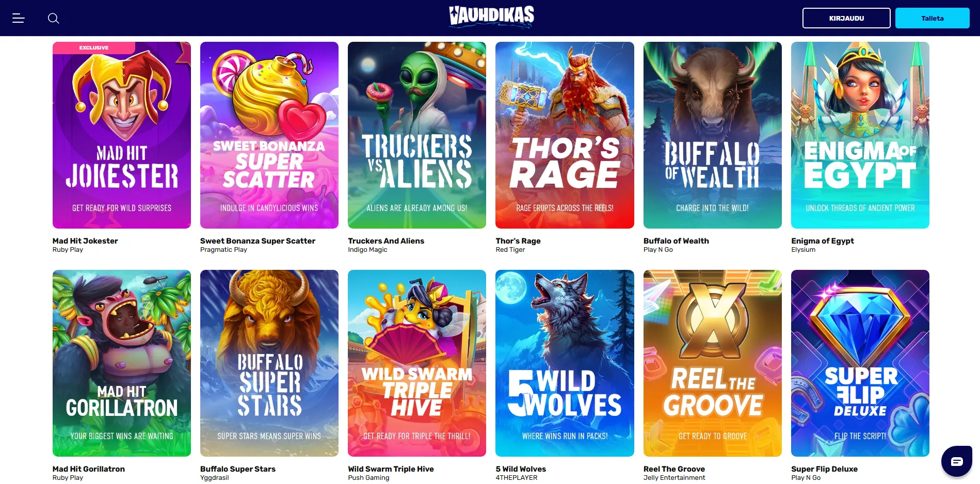The width and height of the screenshot is (980, 484).
Task: Open the live chat bubble
Action: tap(956, 461)
